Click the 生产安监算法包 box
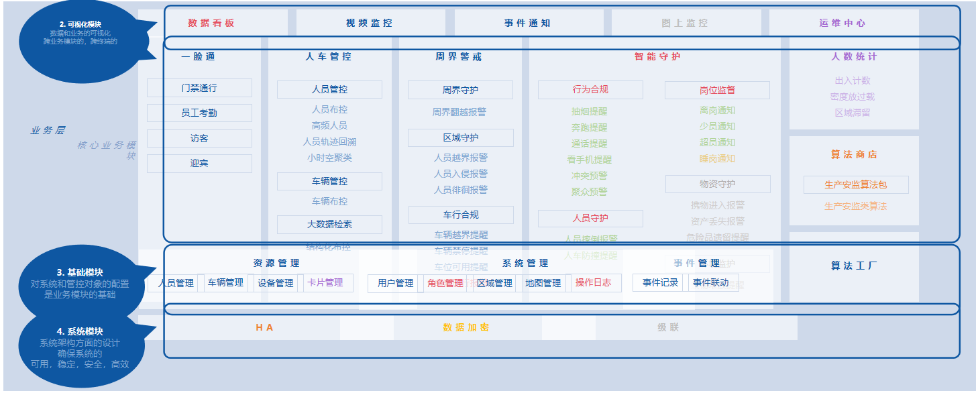This screenshot has height=395, width=980. (x=856, y=185)
